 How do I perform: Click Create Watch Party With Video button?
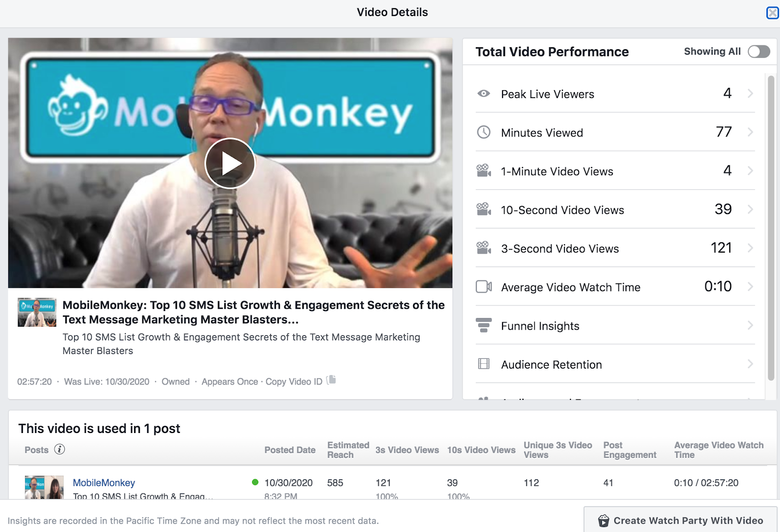pos(681,520)
